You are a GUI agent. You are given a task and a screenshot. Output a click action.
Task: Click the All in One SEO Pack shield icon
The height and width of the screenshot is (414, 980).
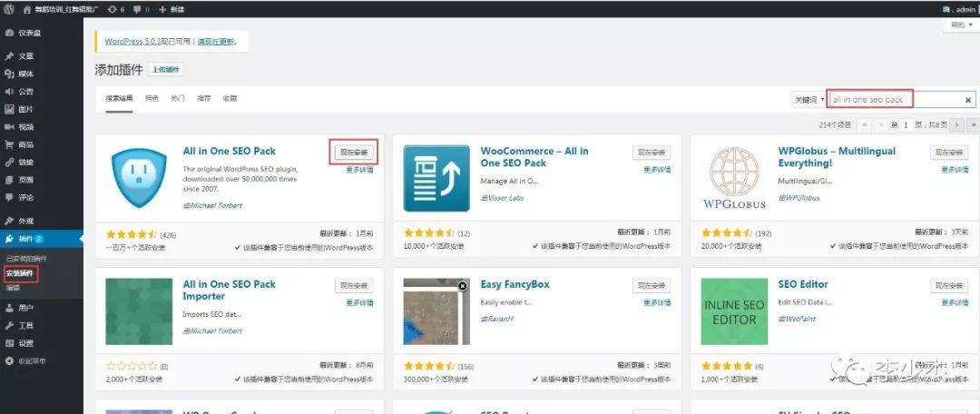click(139, 178)
